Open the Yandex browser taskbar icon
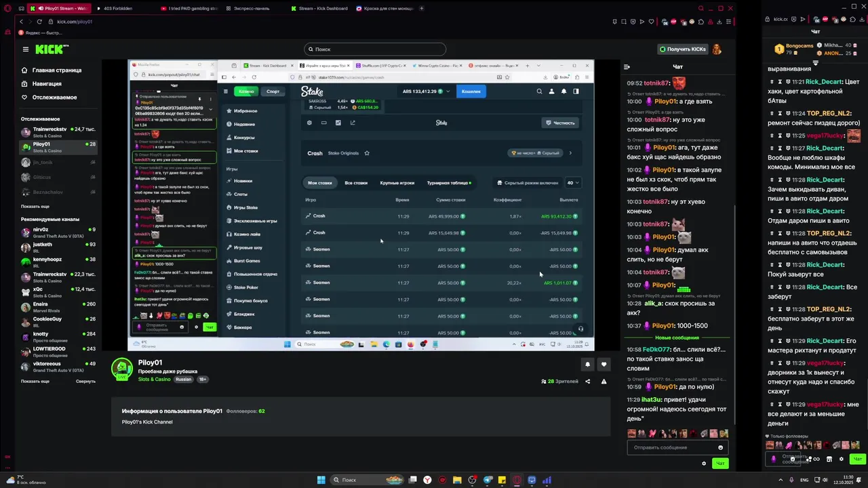The width and height of the screenshot is (868, 488). click(x=427, y=480)
